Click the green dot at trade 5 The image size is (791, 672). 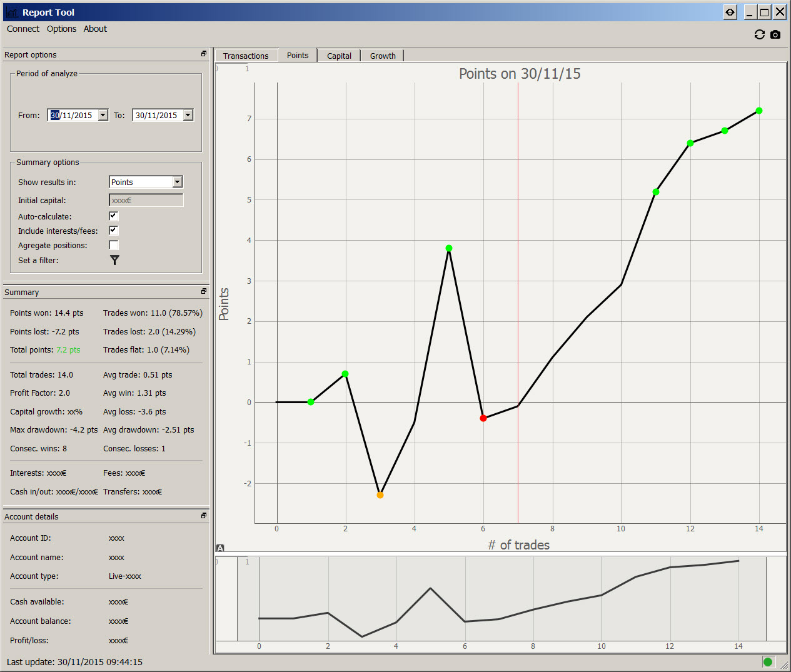tap(449, 248)
